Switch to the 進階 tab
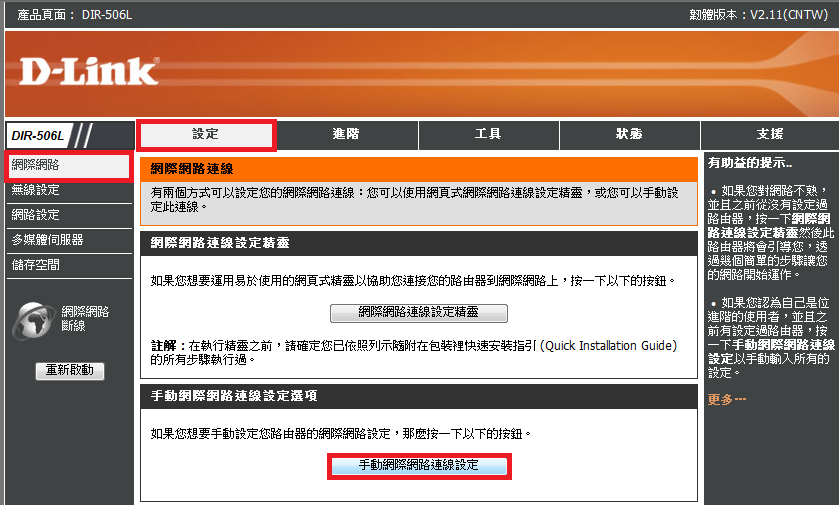839x505 pixels. 346,134
